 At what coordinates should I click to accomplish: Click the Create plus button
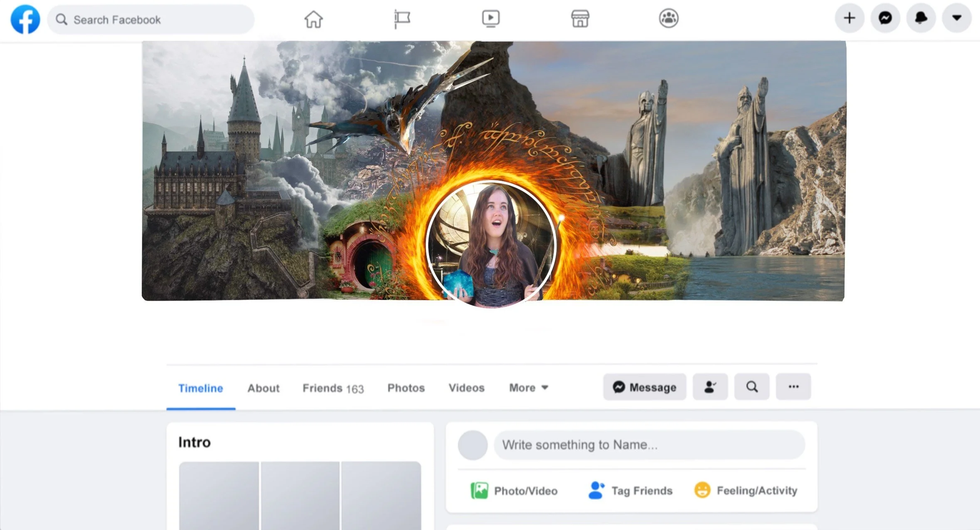pyautogui.click(x=849, y=18)
